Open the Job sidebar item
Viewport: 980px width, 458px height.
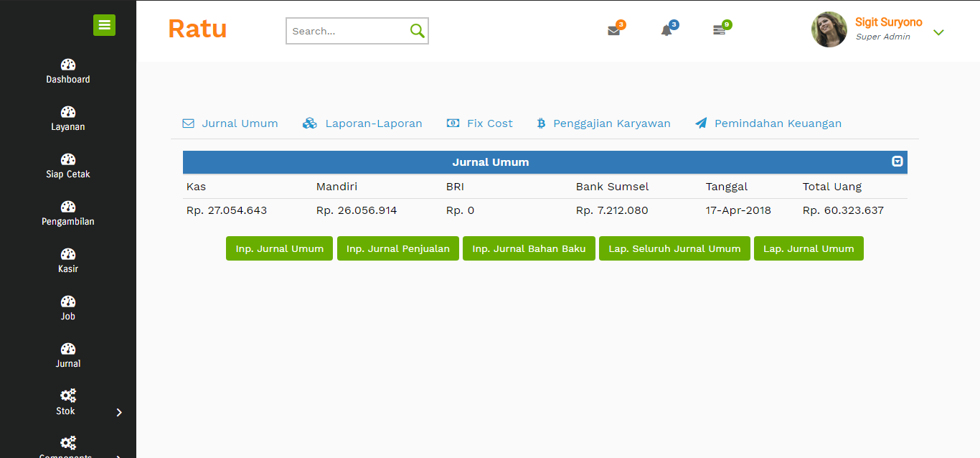(x=68, y=308)
